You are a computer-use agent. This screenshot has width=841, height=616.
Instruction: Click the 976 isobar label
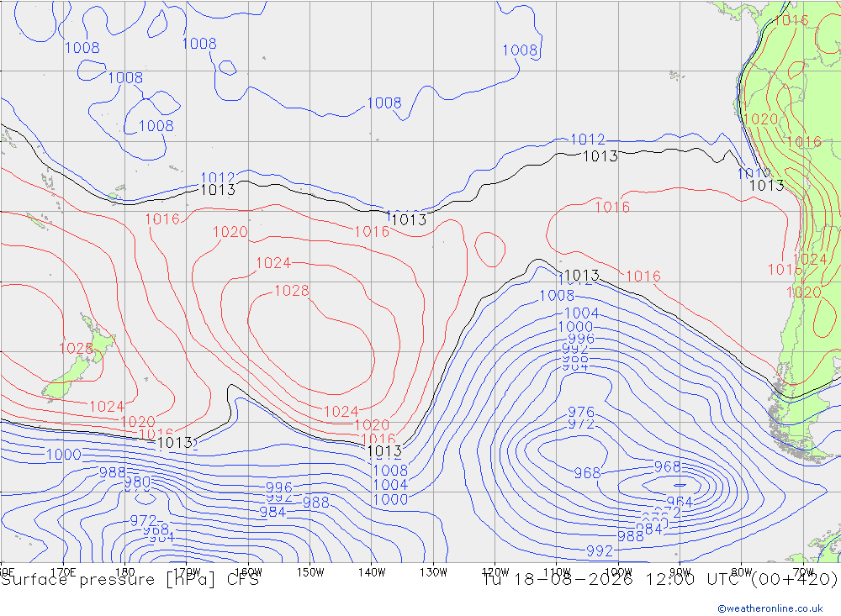point(581,412)
